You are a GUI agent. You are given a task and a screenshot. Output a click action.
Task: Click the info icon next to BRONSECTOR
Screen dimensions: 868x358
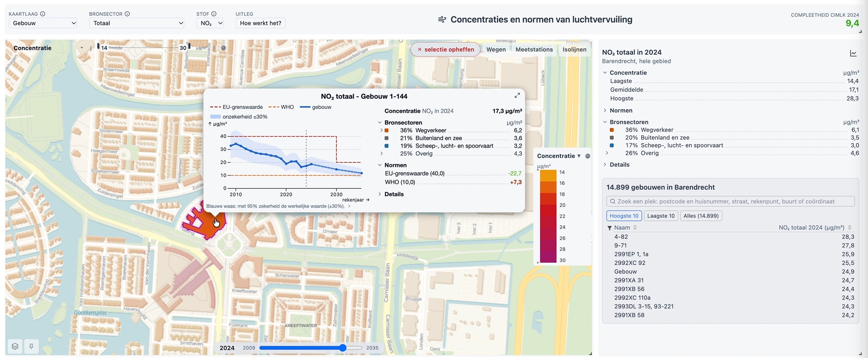(127, 14)
